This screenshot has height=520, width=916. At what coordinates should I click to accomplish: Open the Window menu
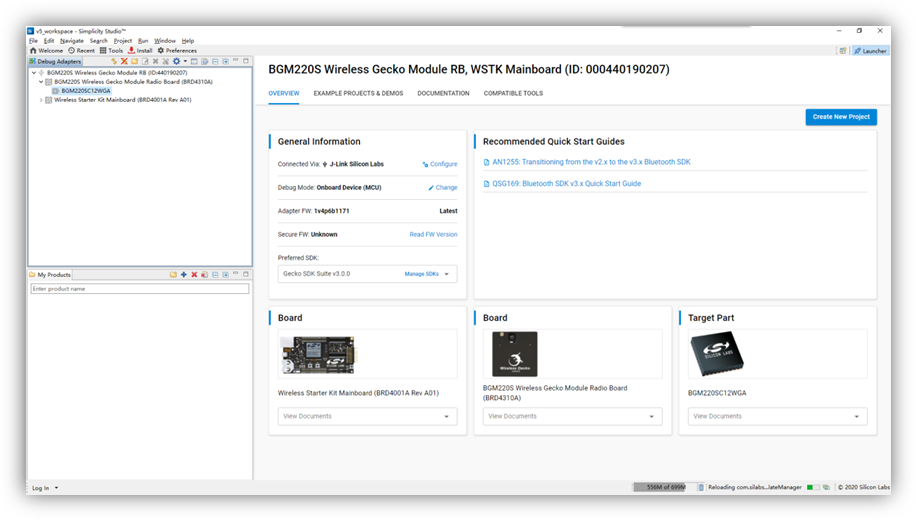click(x=165, y=41)
